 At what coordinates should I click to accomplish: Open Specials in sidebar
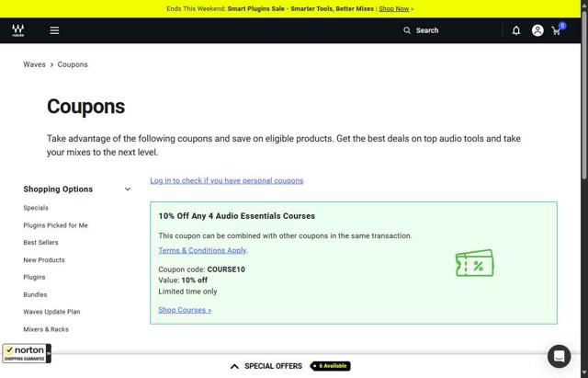(x=36, y=208)
